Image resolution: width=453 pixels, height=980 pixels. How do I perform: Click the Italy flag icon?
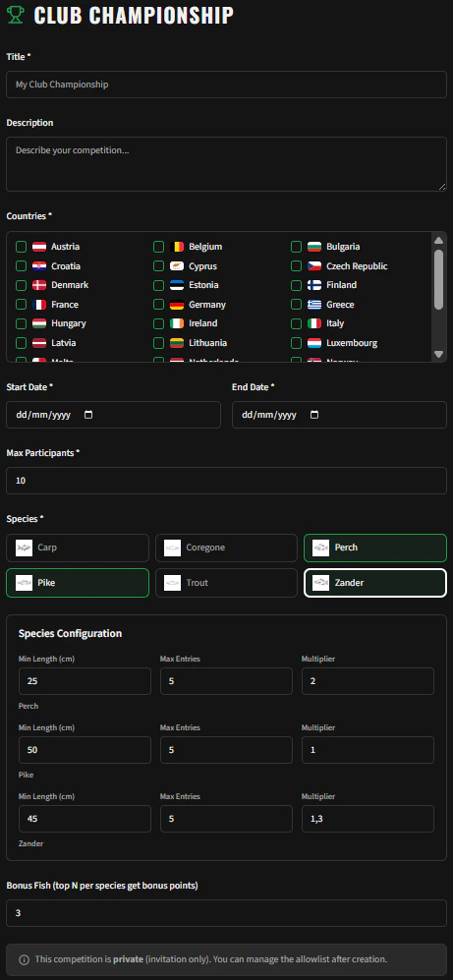click(x=314, y=323)
